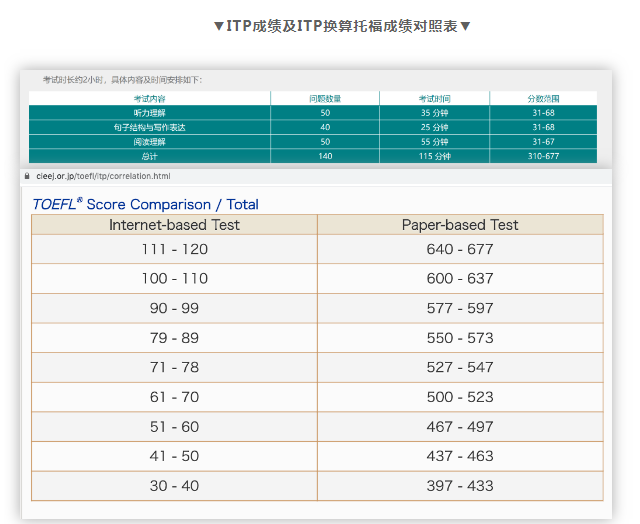Select the TOEFL Score Comparison / Total heading
Image resolution: width=640 pixels, height=524 pixels.
(146, 204)
